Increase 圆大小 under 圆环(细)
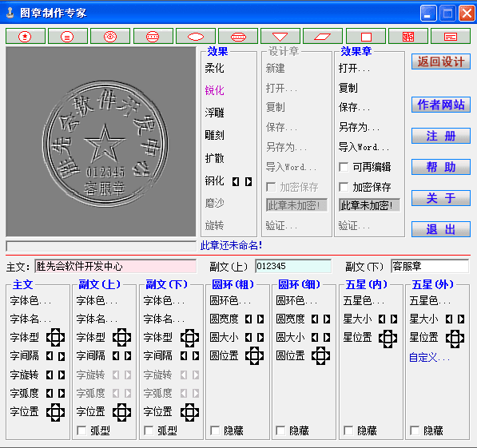Screen dimensions: 477x448 [x=327, y=338]
